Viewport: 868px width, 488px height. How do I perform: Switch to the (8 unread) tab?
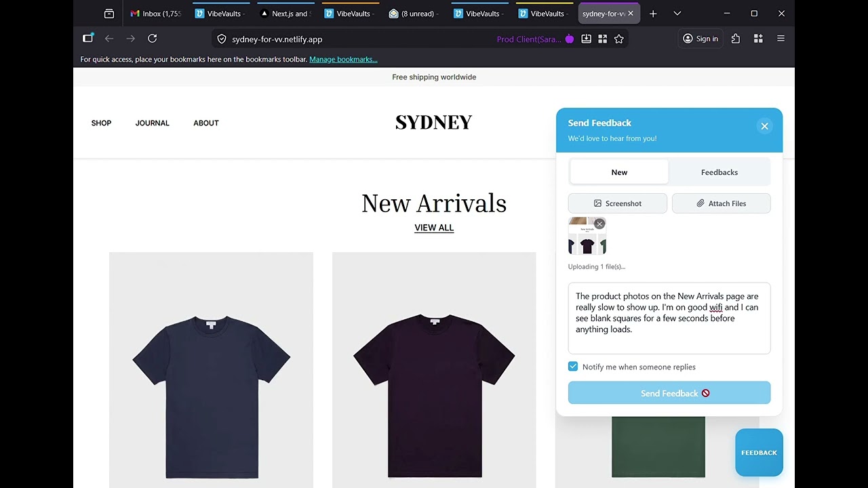pyautogui.click(x=413, y=14)
